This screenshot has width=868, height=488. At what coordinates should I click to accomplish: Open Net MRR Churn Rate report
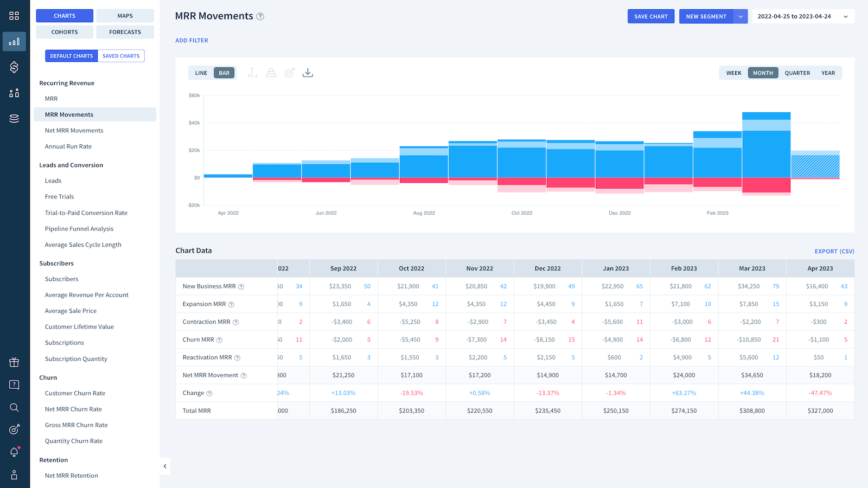click(73, 409)
